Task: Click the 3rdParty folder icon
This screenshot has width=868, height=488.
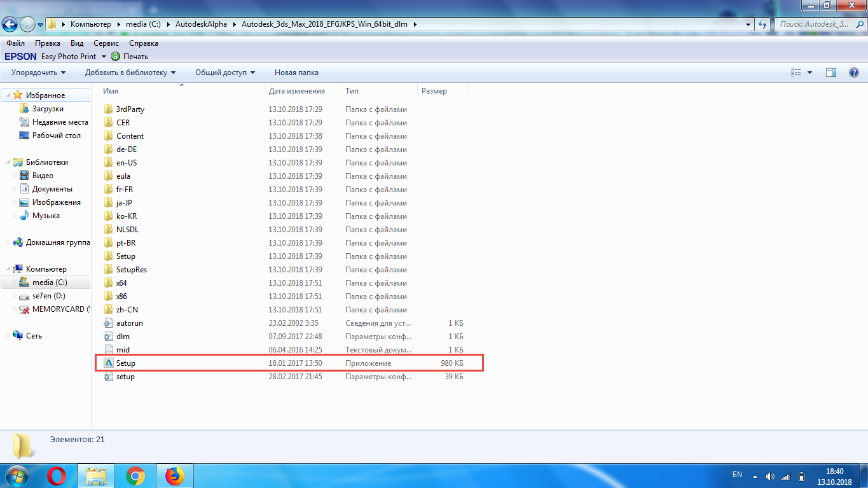Action: coord(108,109)
